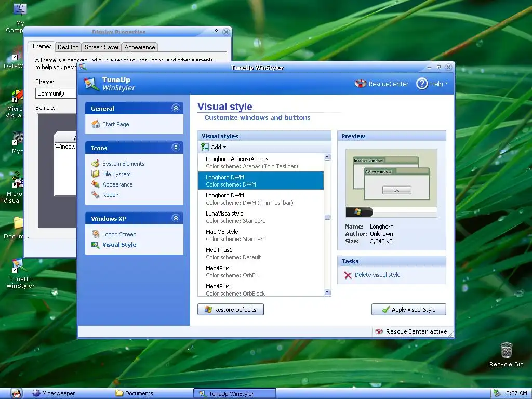
Task: Open System Elements link
Action: pyautogui.click(x=124, y=164)
